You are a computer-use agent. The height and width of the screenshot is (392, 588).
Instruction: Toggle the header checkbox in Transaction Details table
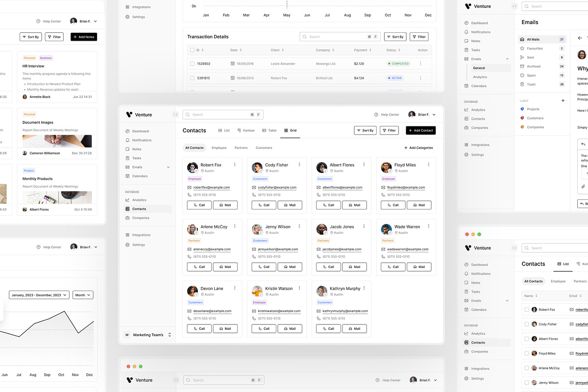192,50
